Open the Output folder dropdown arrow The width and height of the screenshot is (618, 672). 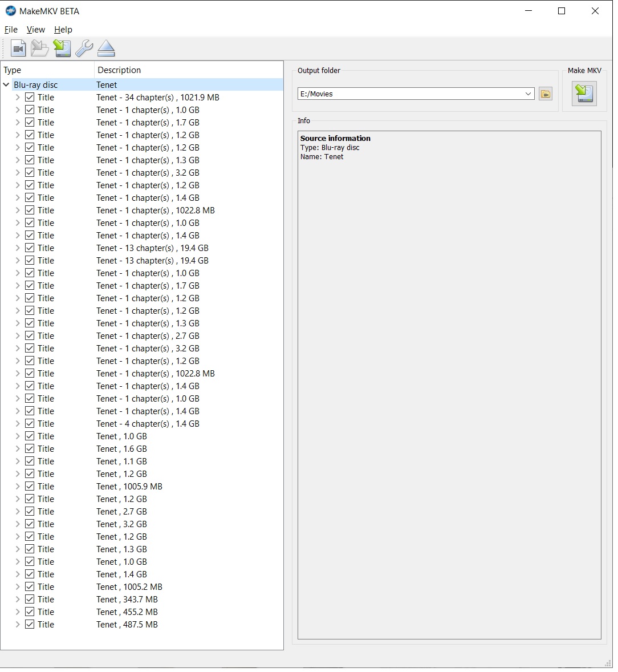pyautogui.click(x=528, y=94)
